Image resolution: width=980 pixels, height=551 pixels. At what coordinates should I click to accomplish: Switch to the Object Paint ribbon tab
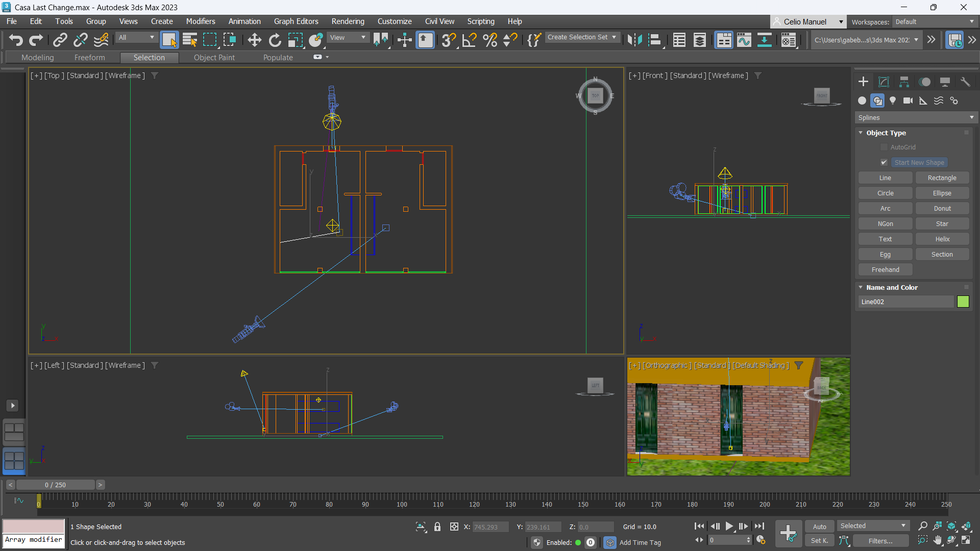[x=214, y=58]
